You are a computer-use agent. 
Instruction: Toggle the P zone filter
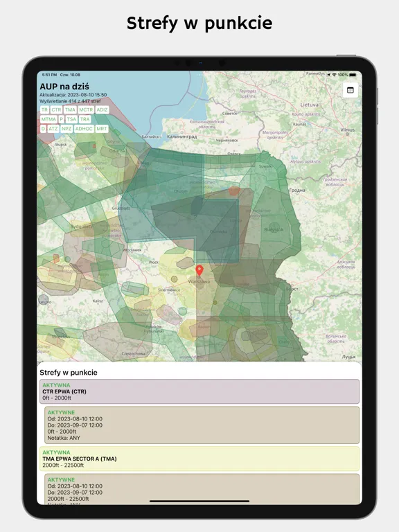[62, 119]
